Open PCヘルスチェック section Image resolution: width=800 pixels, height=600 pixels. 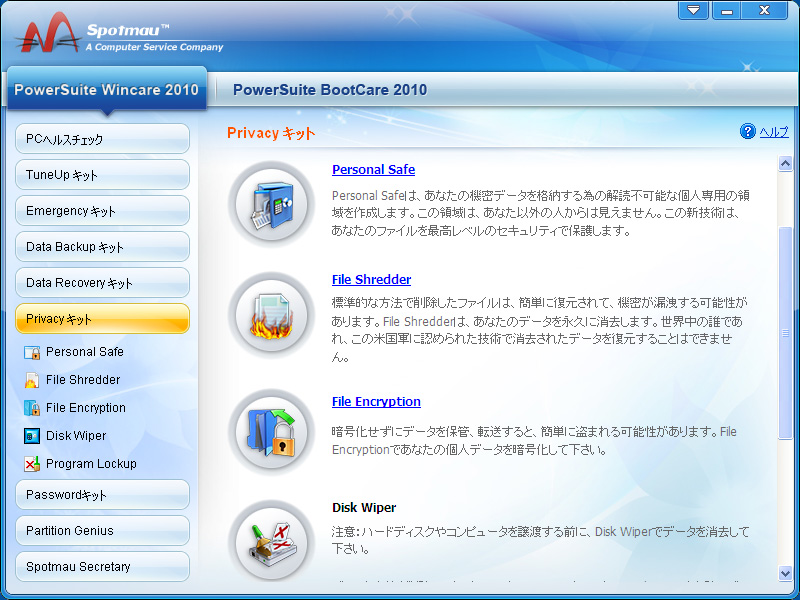(x=103, y=139)
